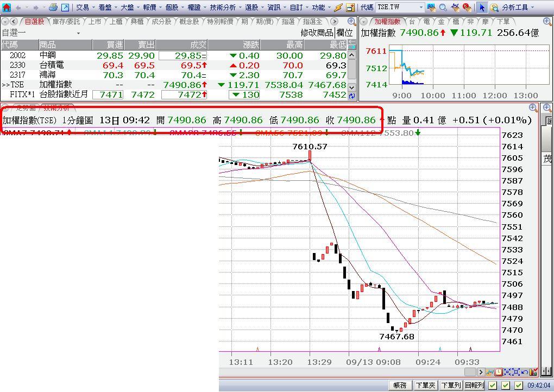Click the icon right of code box
The image size is (554, 392).
coord(431,7)
